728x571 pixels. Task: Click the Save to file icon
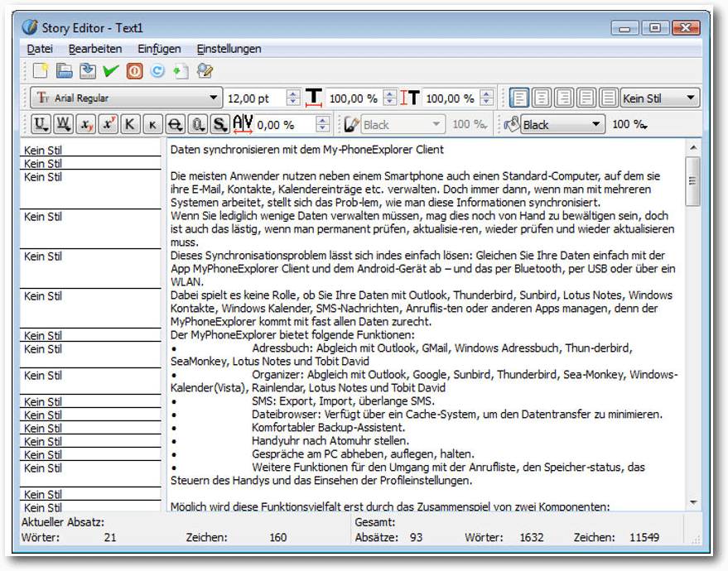click(87, 70)
